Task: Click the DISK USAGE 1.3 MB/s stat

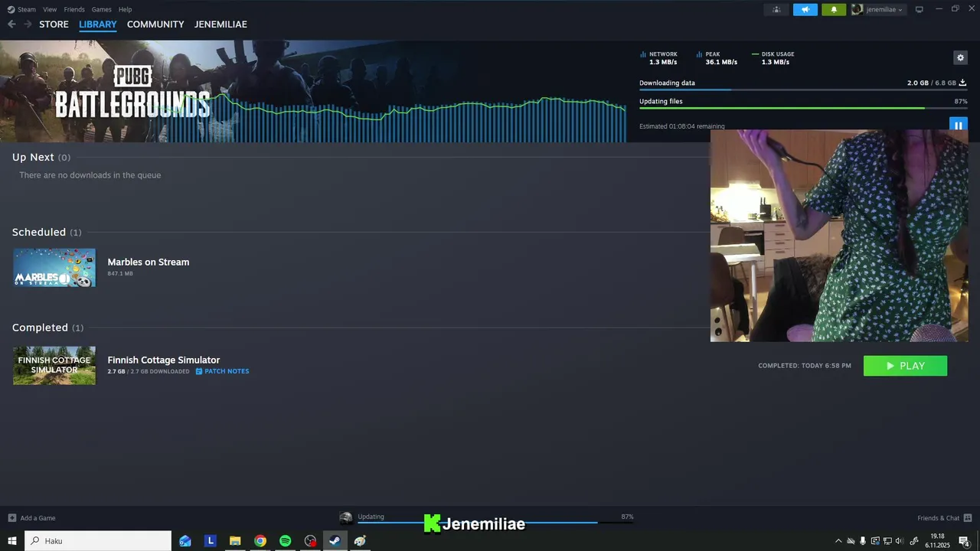Action: [773, 58]
